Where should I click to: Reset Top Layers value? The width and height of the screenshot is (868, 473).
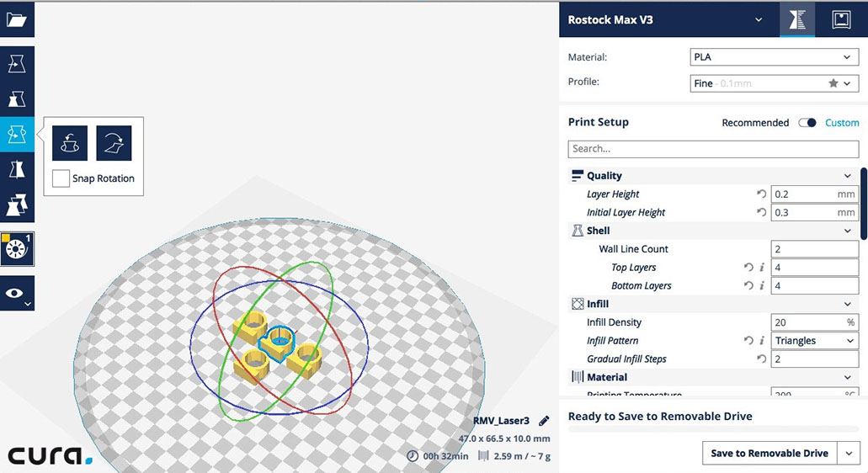(x=748, y=267)
